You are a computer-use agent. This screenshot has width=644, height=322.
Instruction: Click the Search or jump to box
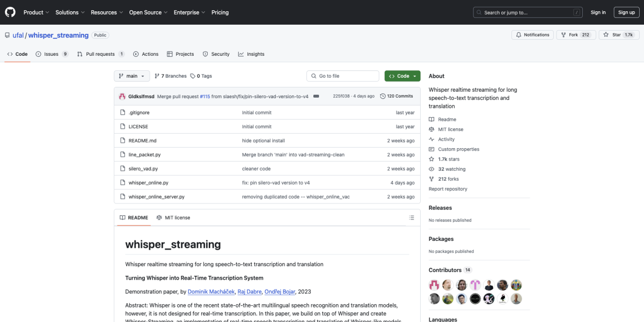[x=528, y=12]
